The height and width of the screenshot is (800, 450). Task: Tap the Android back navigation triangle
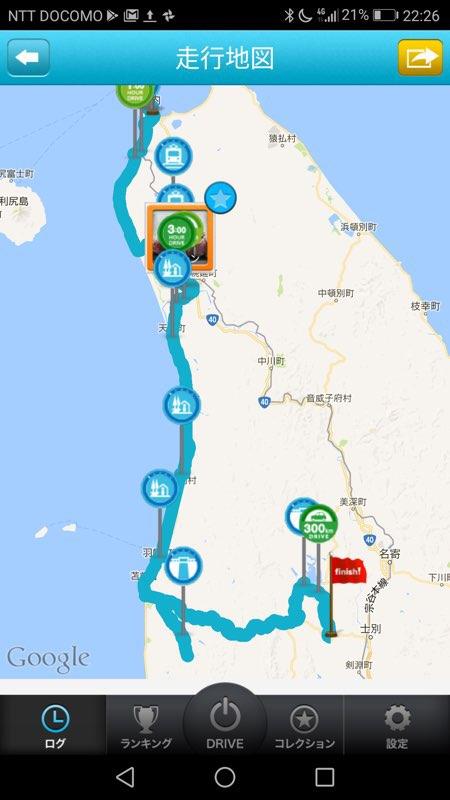125,777
